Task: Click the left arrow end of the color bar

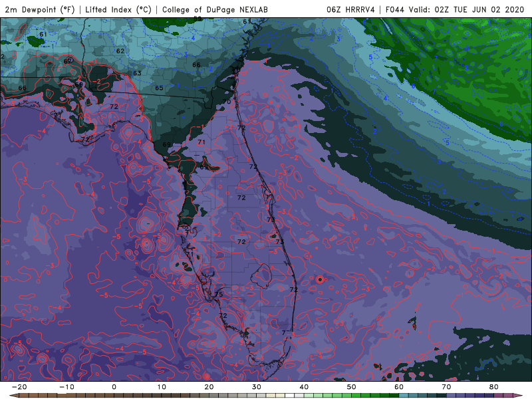Action: point(13,396)
